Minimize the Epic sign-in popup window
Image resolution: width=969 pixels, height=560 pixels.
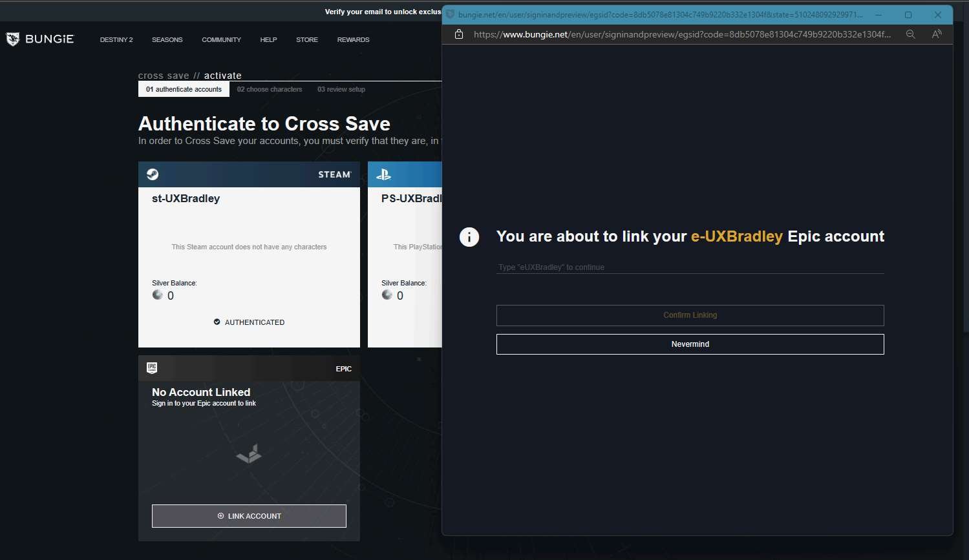tap(878, 15)
